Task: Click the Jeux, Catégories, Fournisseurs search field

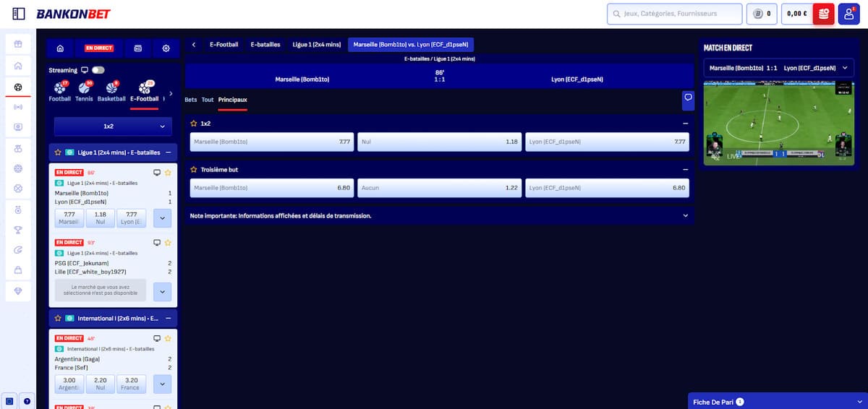Action: [674, 14]
